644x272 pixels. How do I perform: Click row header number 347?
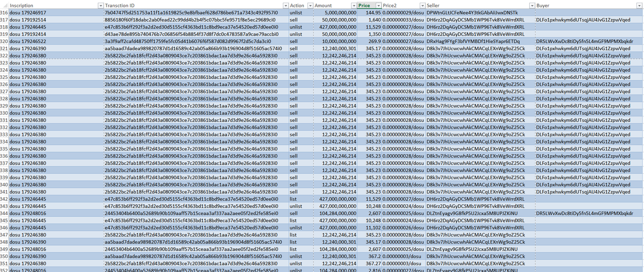click(x=4, y=235)
